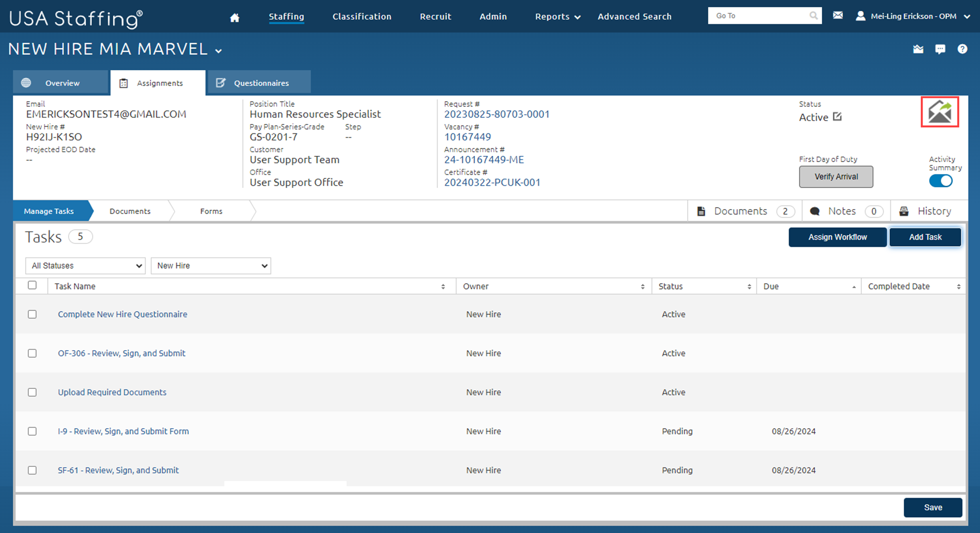Open the send notification envelope icon
980x533 pixels.
[940, 112]
